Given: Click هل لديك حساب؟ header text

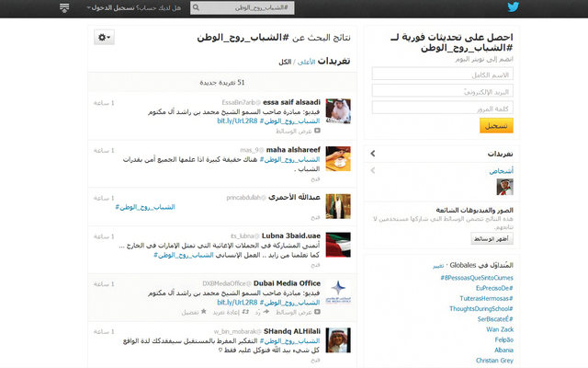Looking at the screenshot, I should [x=159, y=8].
